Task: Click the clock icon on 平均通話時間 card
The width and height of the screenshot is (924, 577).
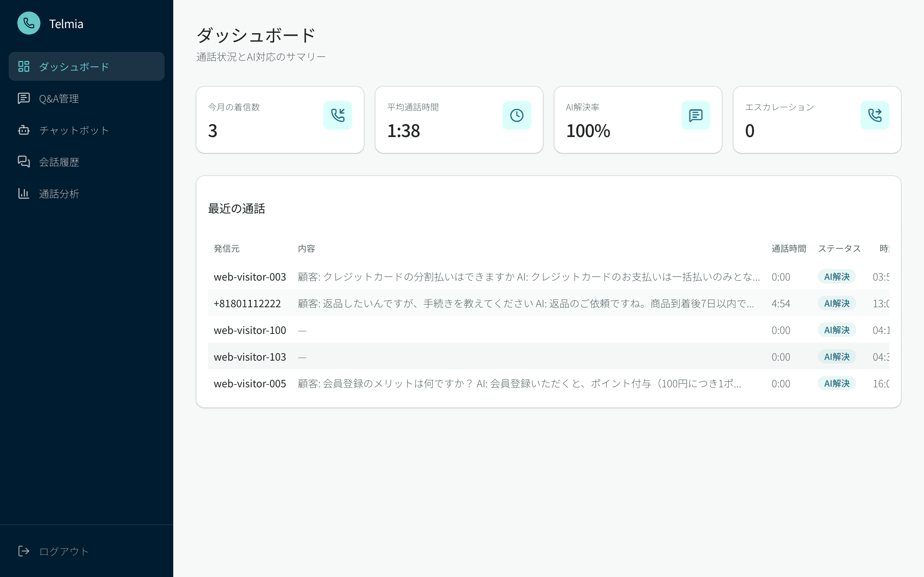Action: (517, 115)
